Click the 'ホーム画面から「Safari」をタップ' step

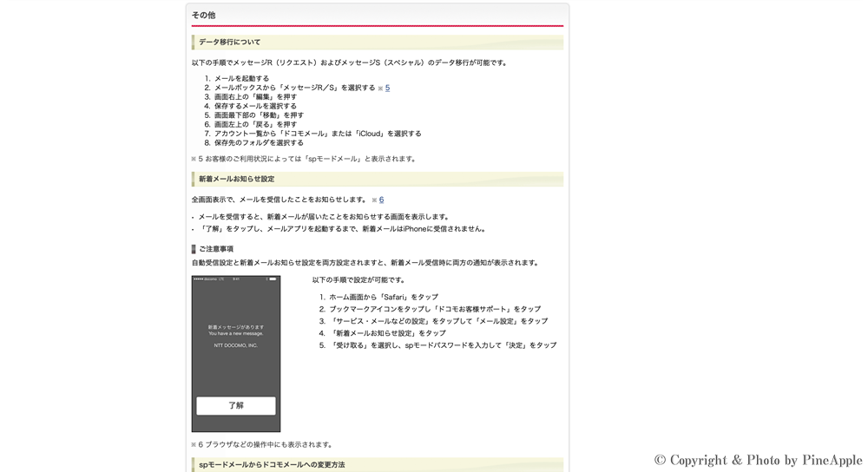pyautogui.click(x=383, y=297)
